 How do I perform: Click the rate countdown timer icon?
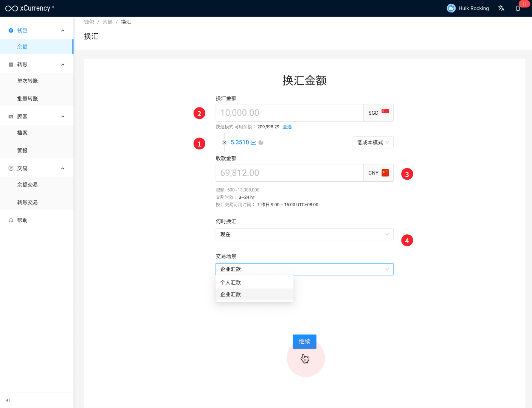point(261,143)
